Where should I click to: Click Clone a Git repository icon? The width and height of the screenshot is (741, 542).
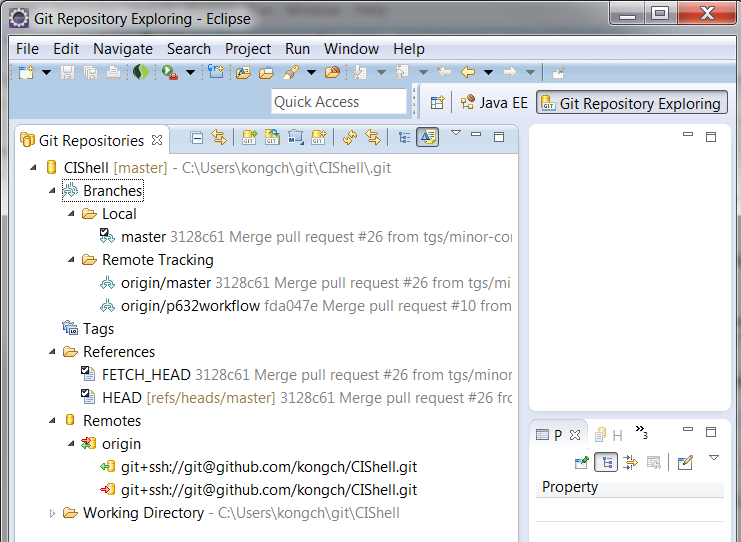(272, 138)
